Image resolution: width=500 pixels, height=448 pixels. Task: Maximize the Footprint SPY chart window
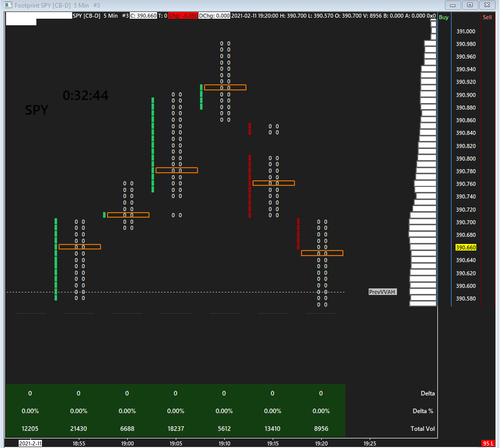click(470, 5)
